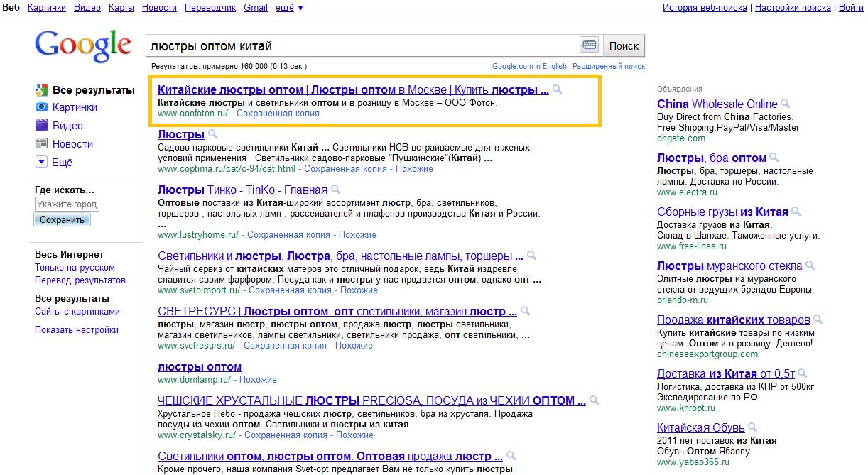Image resolution: width=868 pixels, height=475 pixels.
Task: Open the Продажа китайских товаров ad title
Action: 734,320
